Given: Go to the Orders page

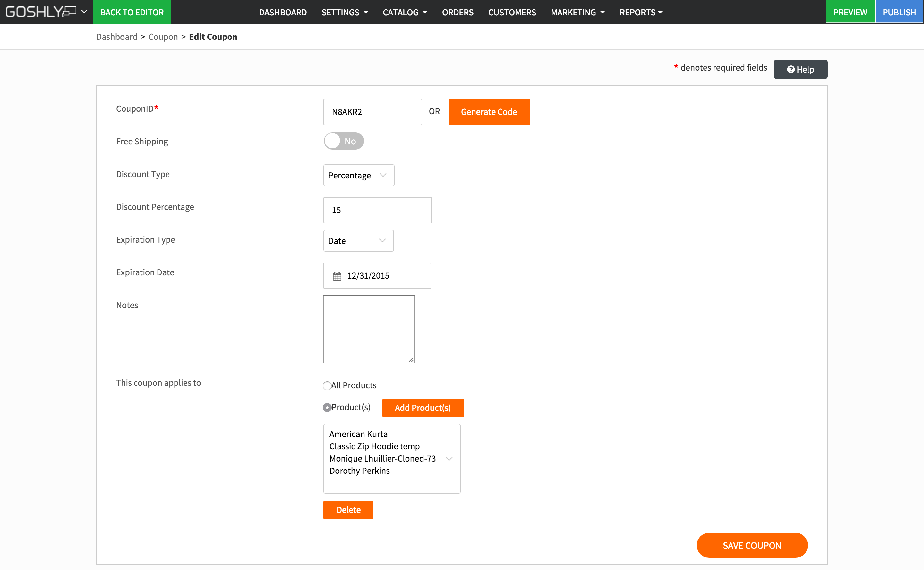Looking at the screenshot, I should pos(458,13).
